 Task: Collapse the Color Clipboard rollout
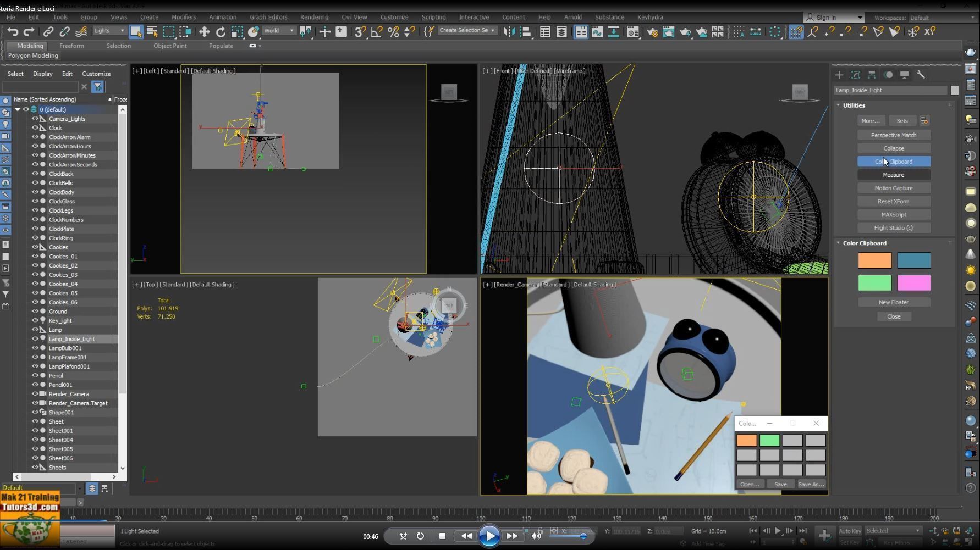838,243
